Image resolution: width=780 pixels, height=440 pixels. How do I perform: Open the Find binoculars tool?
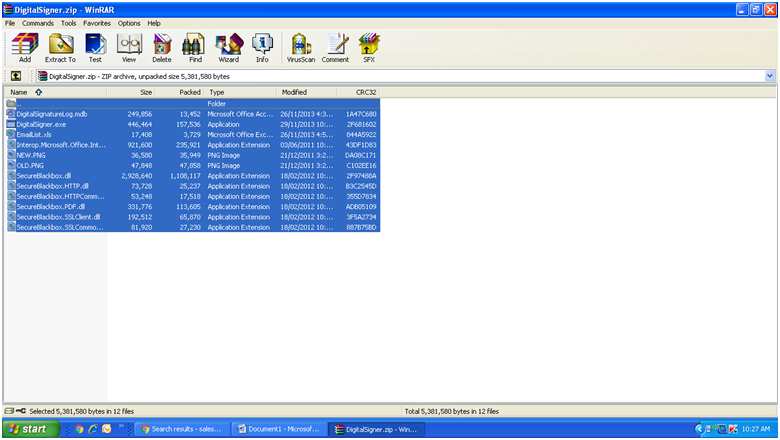(x=195, y=48)
